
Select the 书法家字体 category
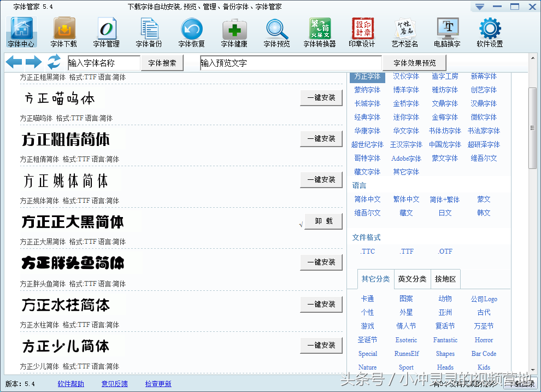(484, 131)
